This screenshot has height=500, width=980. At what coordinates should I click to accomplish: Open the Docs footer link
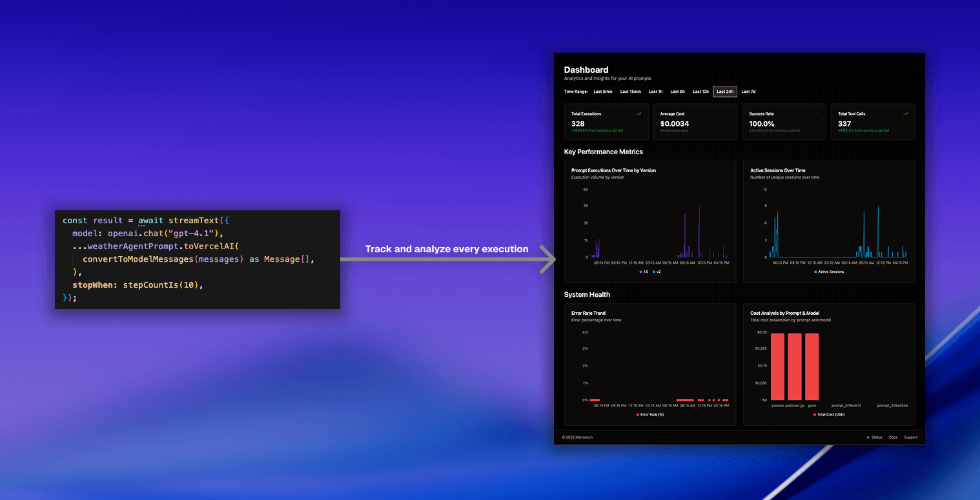click(x=893, y=437)
